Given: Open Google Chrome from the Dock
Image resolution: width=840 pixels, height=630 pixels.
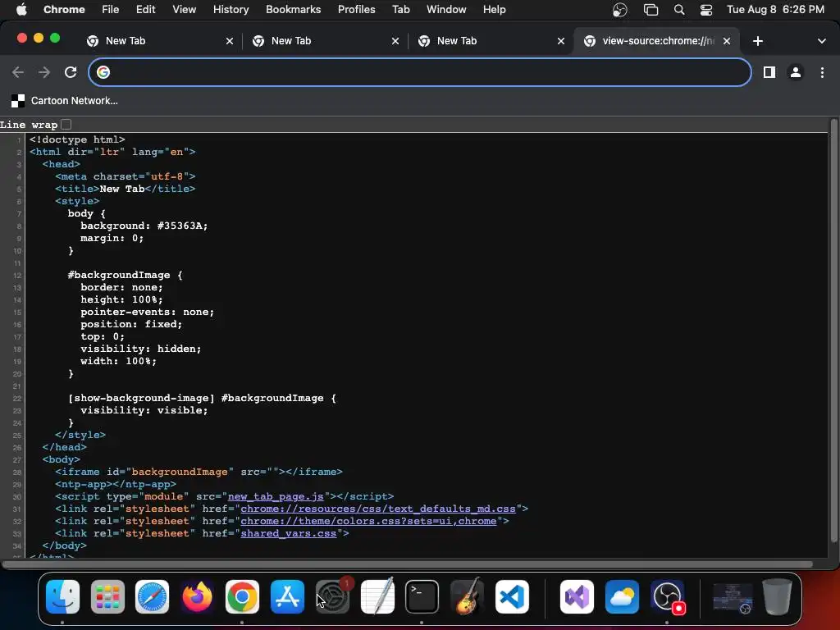Looking at the screenshot, I should click(242, 597).
